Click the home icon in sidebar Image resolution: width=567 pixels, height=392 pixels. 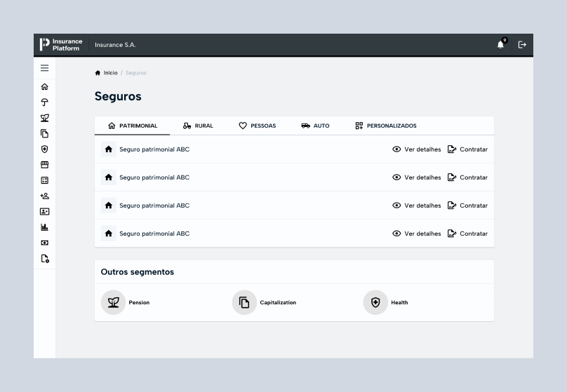pos(44,87)
